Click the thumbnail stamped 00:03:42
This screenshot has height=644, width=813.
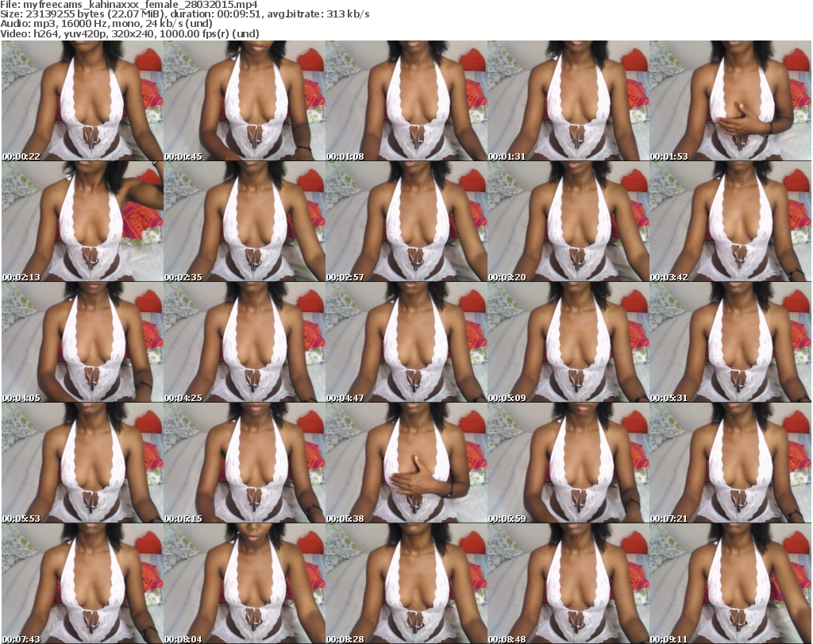(730, 222)
